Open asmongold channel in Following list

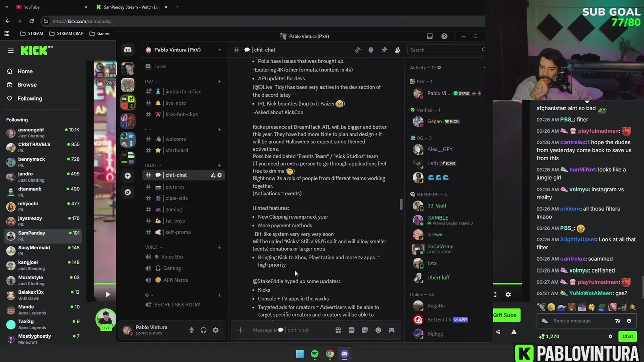43,133
